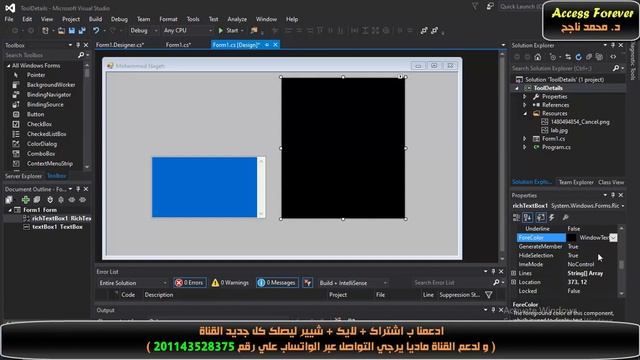The width and height of the screenshot is (640, 360).
Task: Switch to the Team Explorer tab
Action: click(x=576, y=182)
